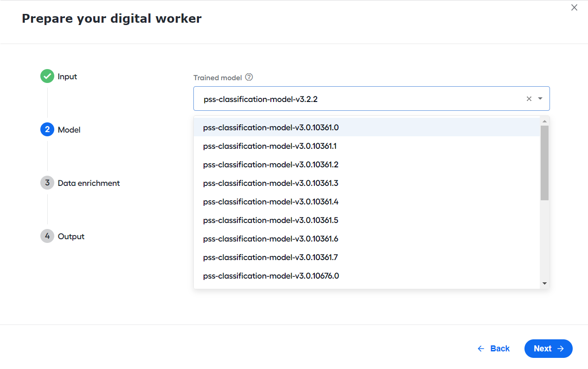Click the green checkmark Input step icon
The image size is (588, 369).
(x=47, y=76)
